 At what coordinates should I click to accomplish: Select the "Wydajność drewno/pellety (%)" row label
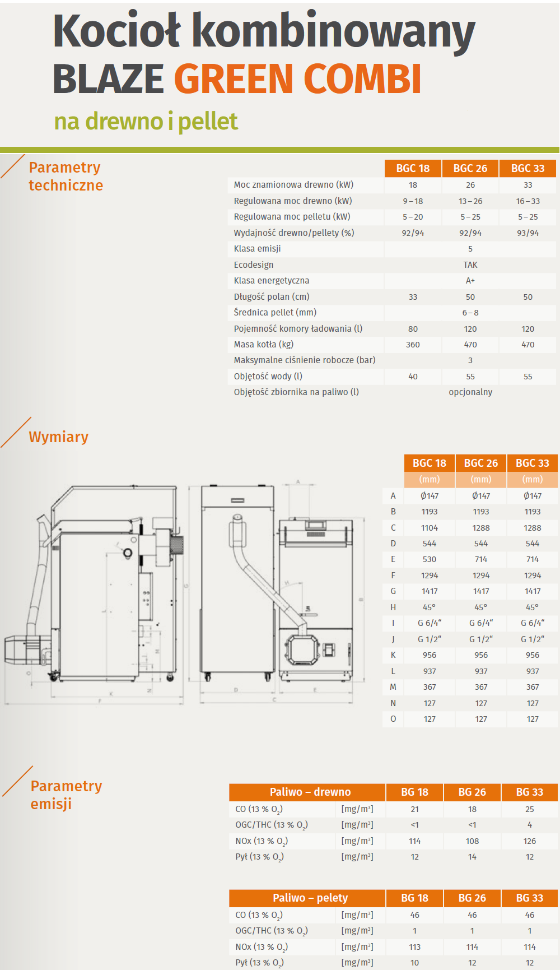[294, 233]
